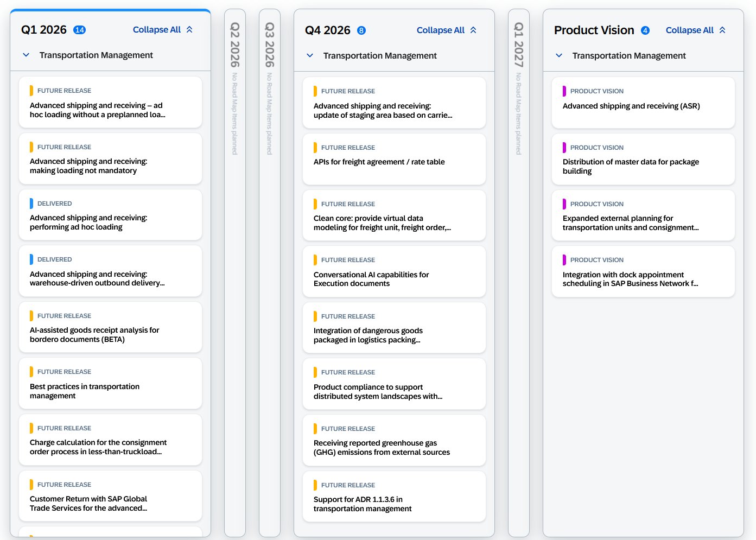Open 'AI-assisted goods receipt analysis' card
756x540 pixels.
click(x=110, y=327)
